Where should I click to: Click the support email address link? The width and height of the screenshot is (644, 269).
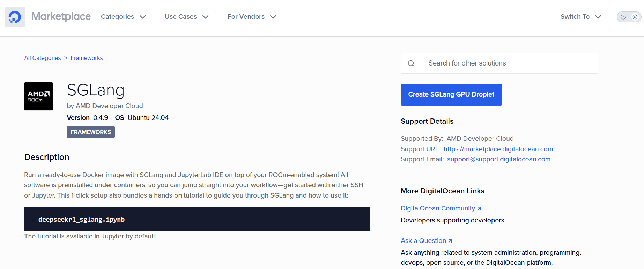pos(499,159)
